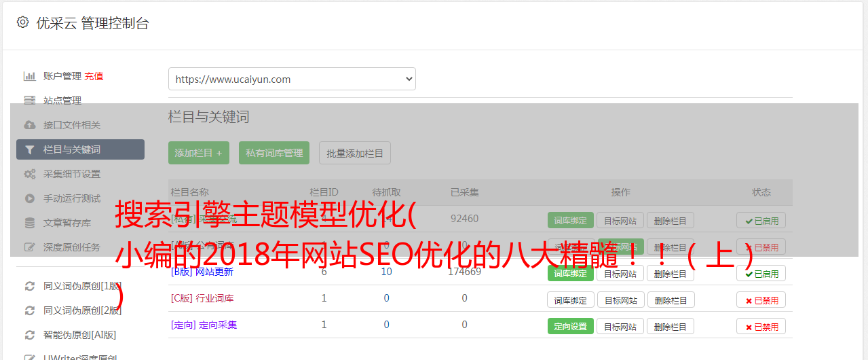
Task: Click the edit icon for 深度原创任务
Action: click(29, 247)
